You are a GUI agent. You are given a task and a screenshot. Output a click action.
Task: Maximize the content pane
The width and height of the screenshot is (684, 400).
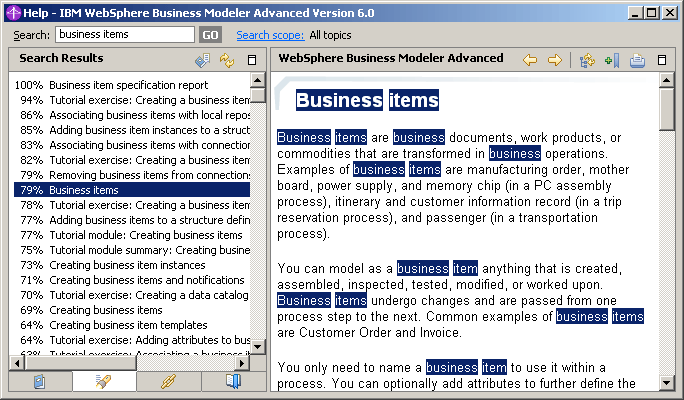[662, 60]
